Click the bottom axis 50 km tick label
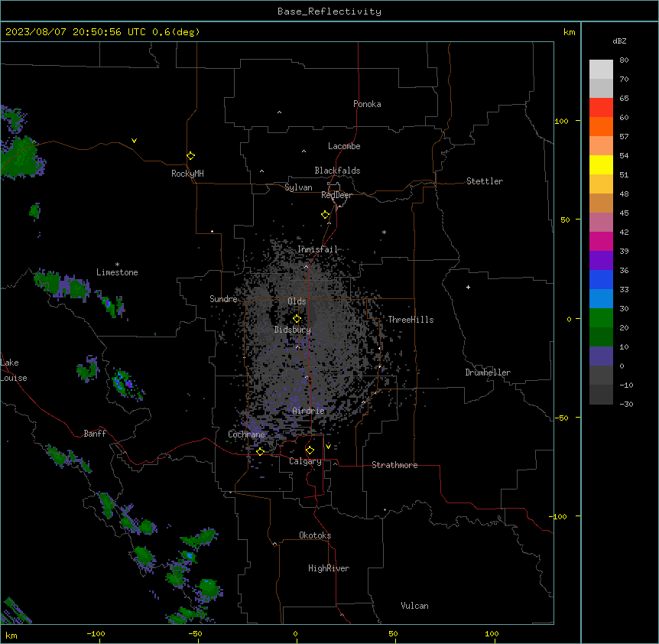 (x=393, y=633)
